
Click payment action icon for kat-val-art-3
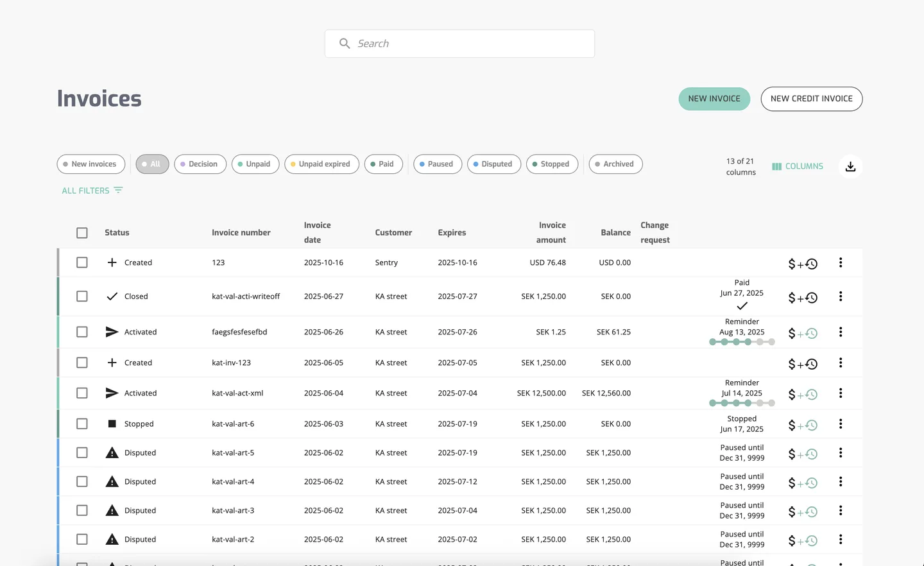pyautogui.click(x=803, y=511)
